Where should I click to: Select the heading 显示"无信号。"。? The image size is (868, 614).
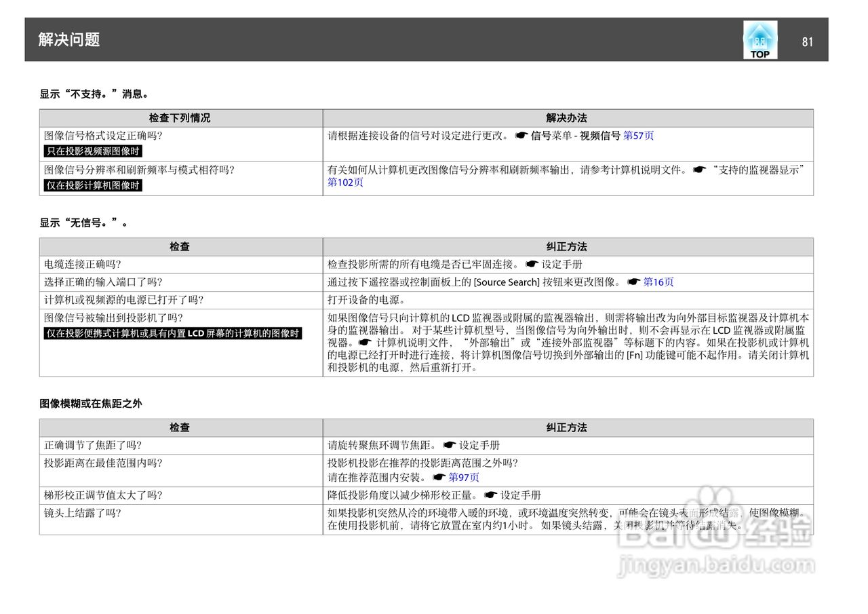(x=84, y=222)
